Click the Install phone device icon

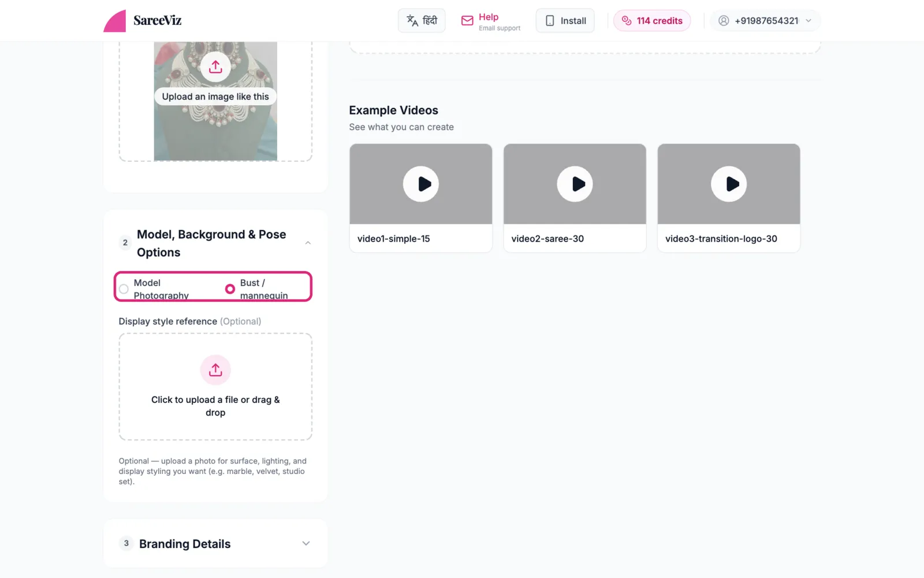click(x=550, y=21)
